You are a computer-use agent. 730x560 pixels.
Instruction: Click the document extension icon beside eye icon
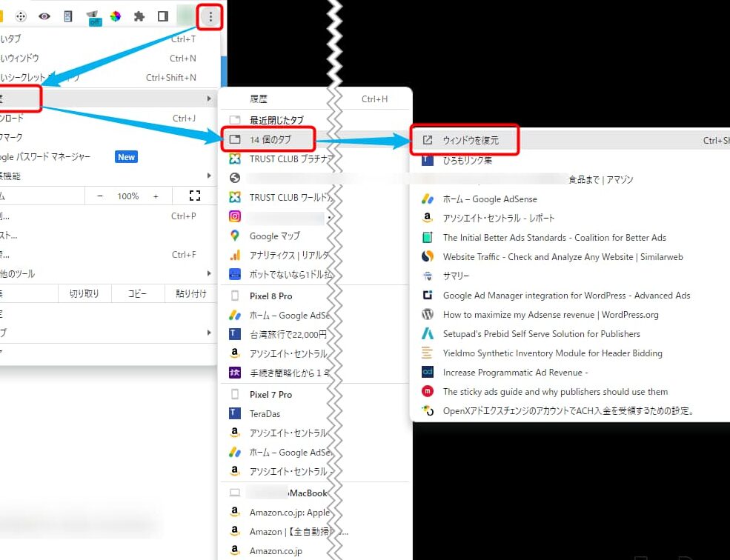tap(68, 17)
